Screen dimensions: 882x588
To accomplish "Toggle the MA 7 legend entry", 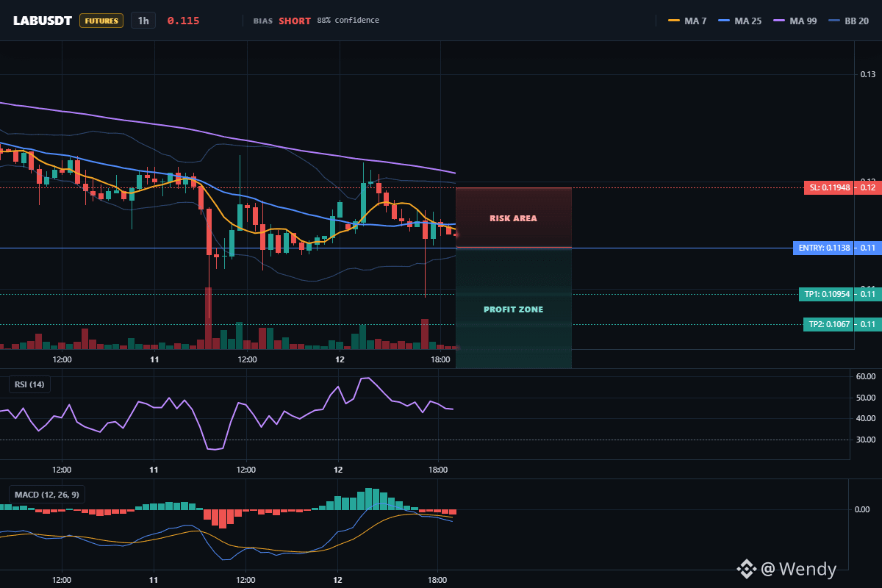I will pos(687,21).
